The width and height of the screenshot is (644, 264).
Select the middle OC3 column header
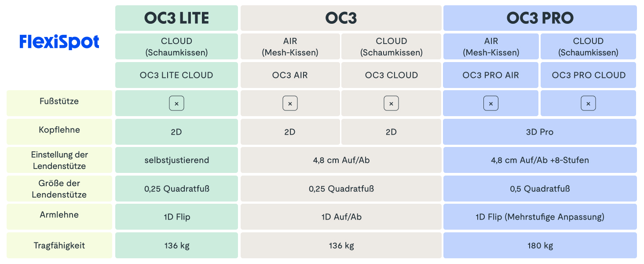coord(341,18)
